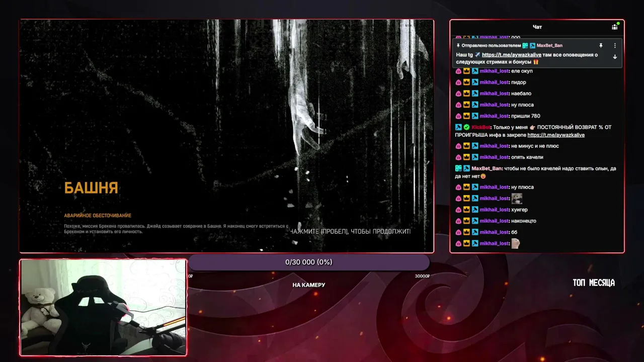Click the game's "НАЖМИТЕ [ПРОБЕЛ], ЧТОБЫ ПРОДОЛЖИТЬ" prompt
This screenshot has width=644, height=362.
[350, 232]
